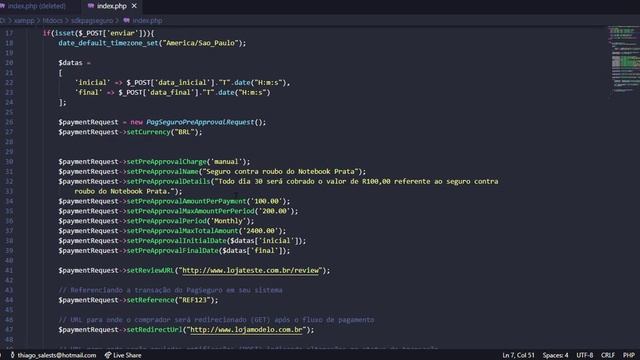Select the PHP language mode
This screenshot has height=360, width=640.
(x=629, y=355)
